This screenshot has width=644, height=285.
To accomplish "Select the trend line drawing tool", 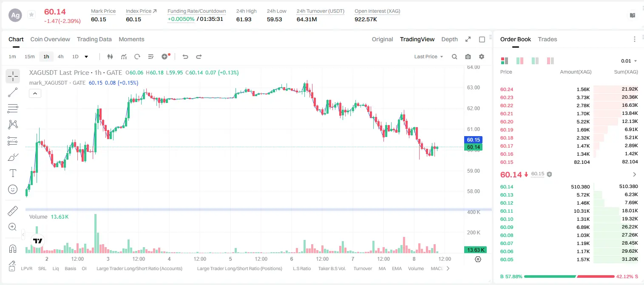I will (13, 92).
